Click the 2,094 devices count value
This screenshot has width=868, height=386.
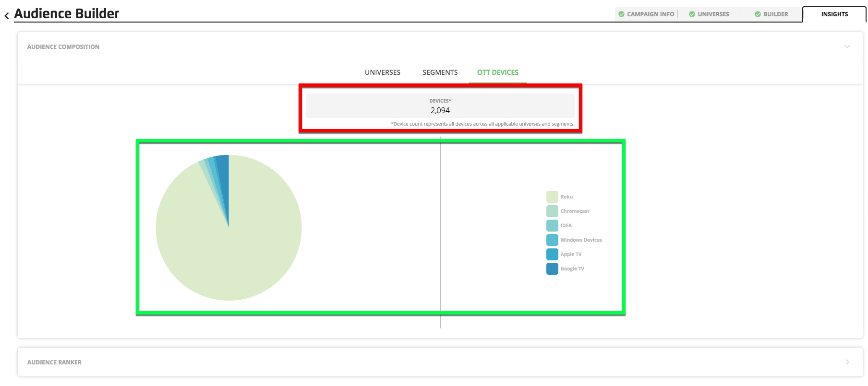point(440,110)
